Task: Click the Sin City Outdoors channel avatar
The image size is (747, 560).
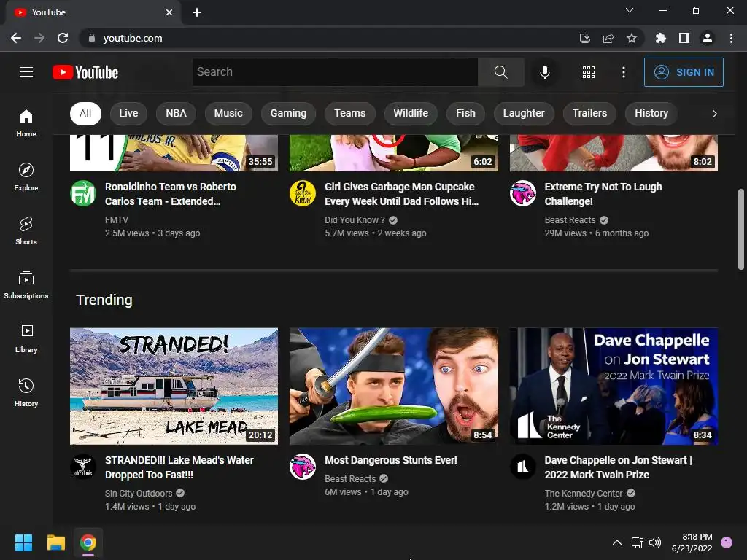Action: point(83,467)
